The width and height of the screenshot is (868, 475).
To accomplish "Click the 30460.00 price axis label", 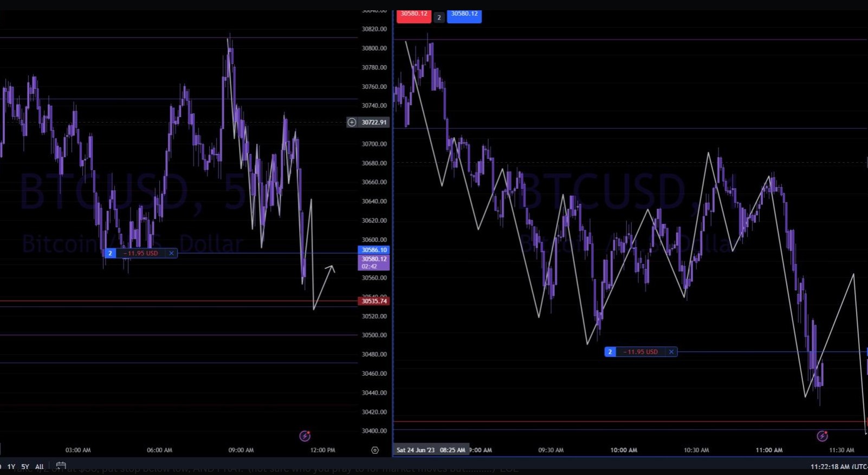I will pyautogui.click(x=374, y=374).
